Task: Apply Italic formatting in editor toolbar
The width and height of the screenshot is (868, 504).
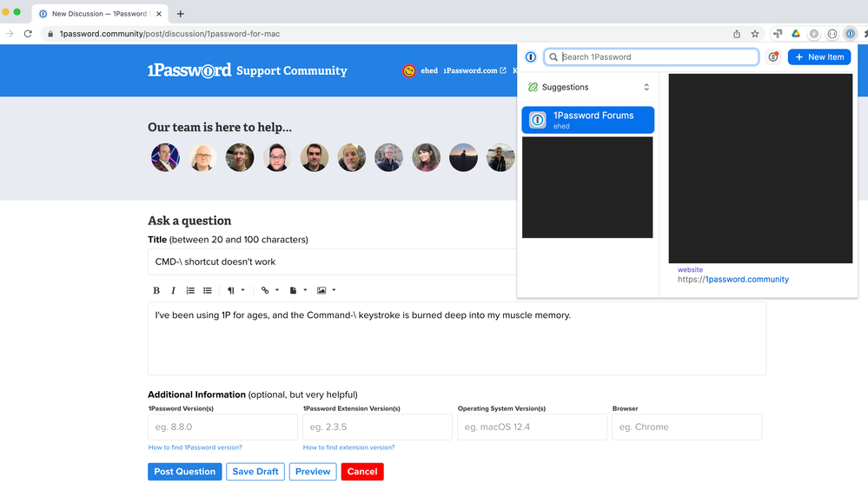Action: coord(173,290)
